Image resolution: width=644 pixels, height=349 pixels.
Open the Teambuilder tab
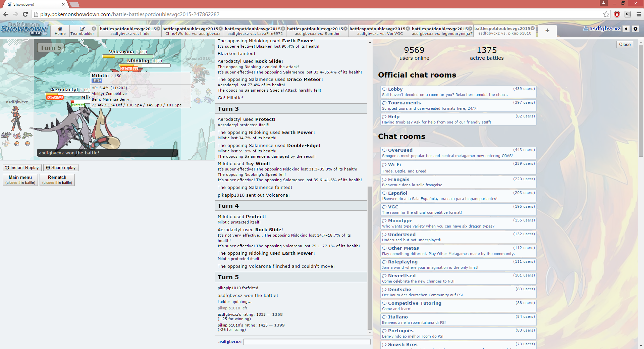[x=82, y=31]
